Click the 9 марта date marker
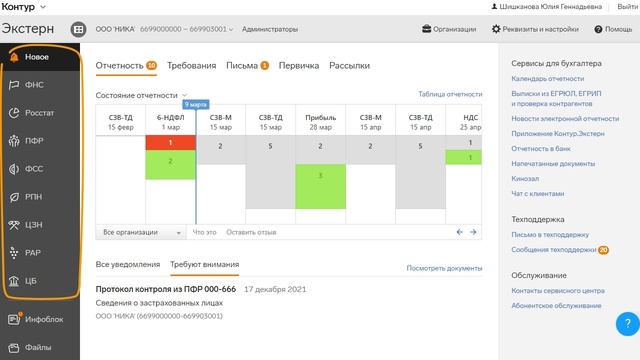The image size is (640, 360). coord(196,105)
